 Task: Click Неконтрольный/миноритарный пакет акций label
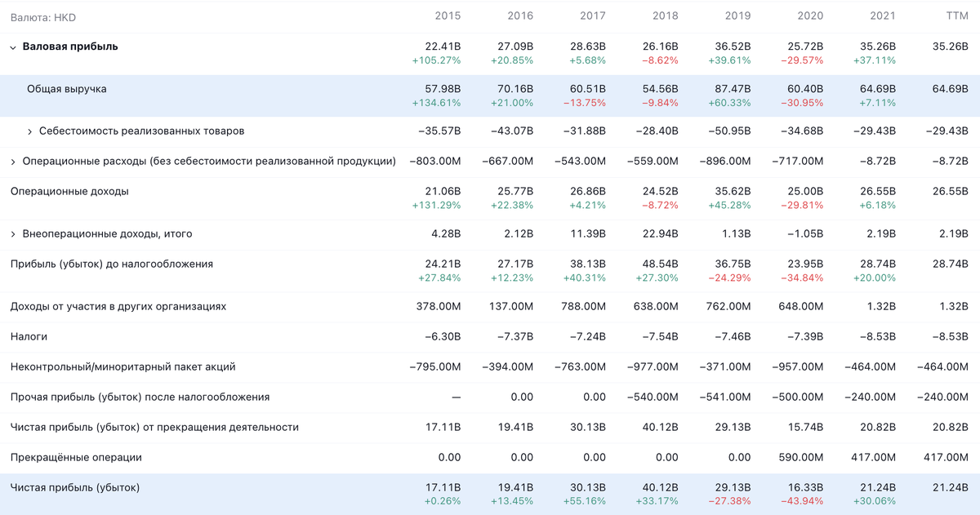(x=122, y=367)
